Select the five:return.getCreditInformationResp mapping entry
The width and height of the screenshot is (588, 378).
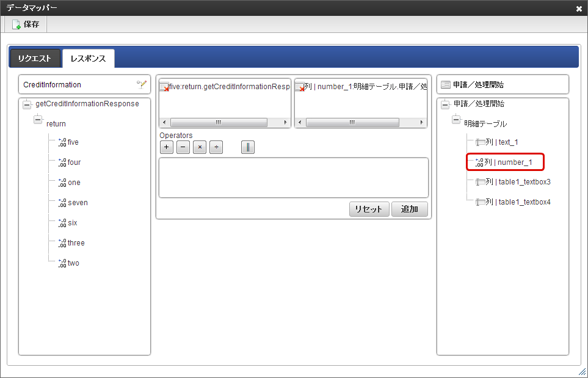click(230, 87)
